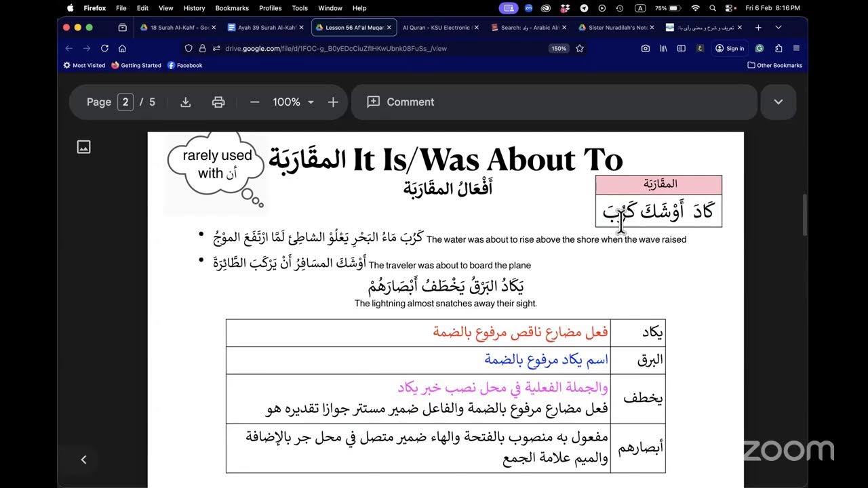
Task: Open the Most Visited bookmark
Action: click(x=85, y=66)
